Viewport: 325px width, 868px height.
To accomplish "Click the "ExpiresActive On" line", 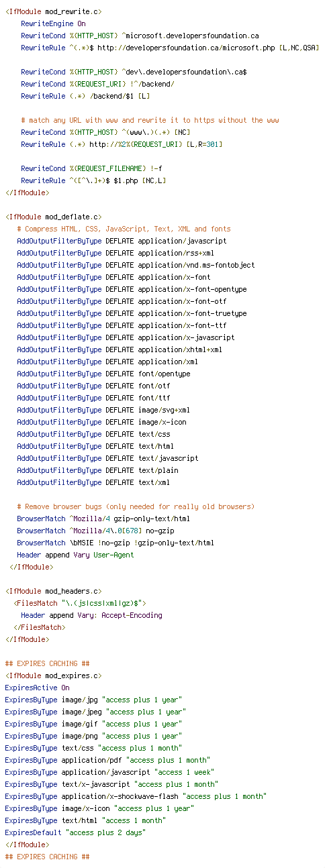I will click(x=37, y=688).
